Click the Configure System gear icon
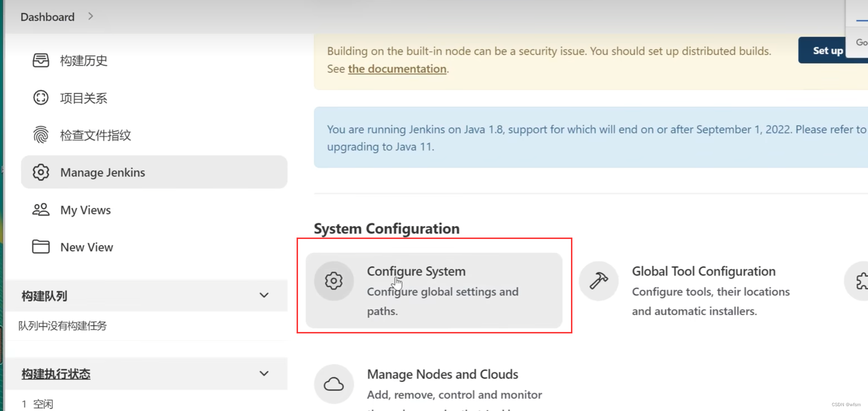The width and height of the screenshot is (868, 411). tap(334, 281)
